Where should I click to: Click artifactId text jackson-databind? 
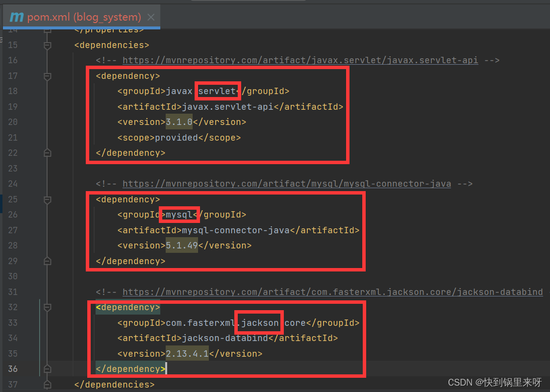click(x=225, y=338)
